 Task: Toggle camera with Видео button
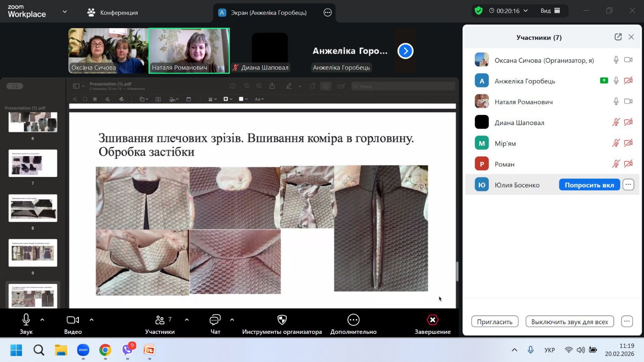[x=73, y=320]
